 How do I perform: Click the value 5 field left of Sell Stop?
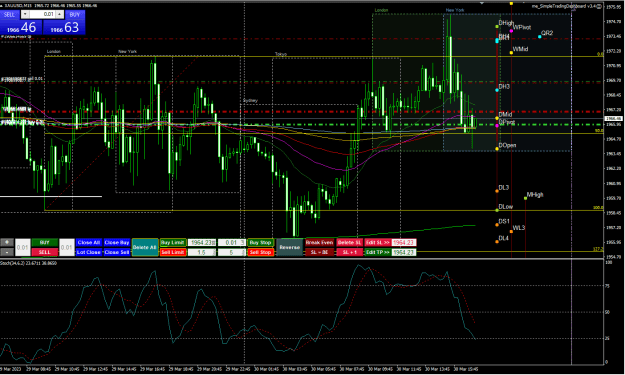click(232, 252)
